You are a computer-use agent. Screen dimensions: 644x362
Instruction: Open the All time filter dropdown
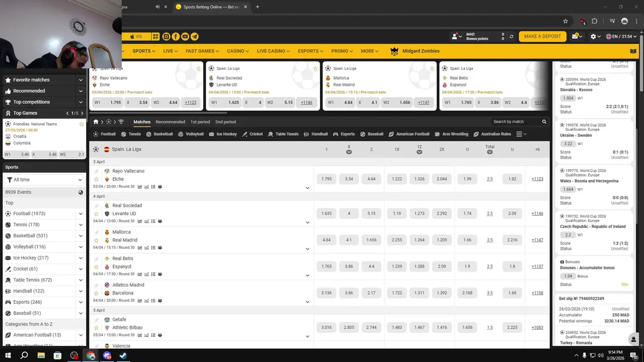click(44, 180)
